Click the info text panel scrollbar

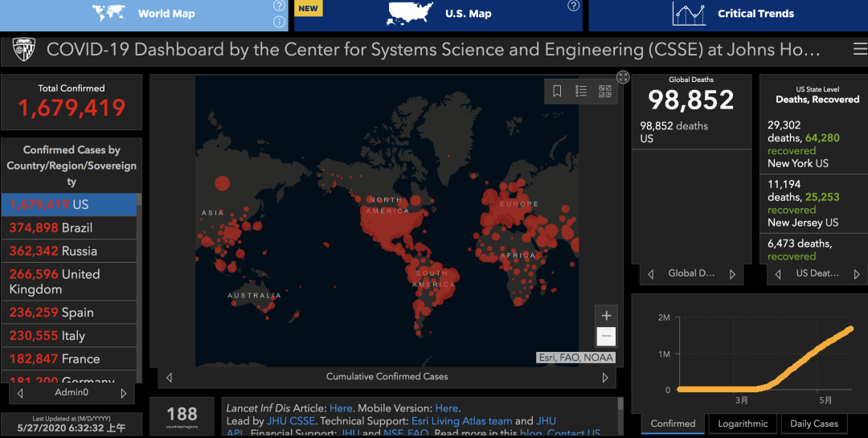[620, 405]
